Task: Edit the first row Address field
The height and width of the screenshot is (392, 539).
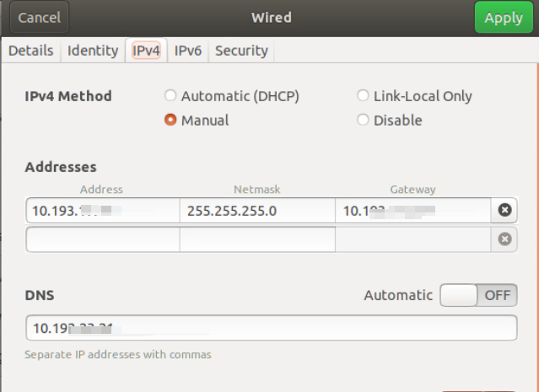Action: pos(103,210)
